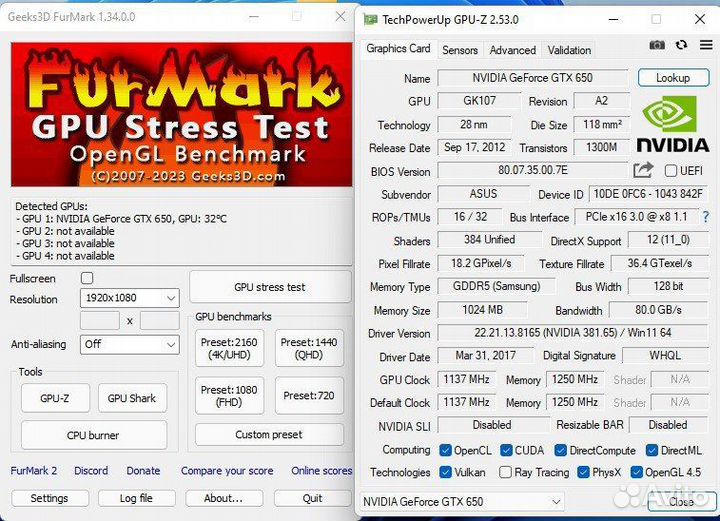This screenshot has width=720, height=521.
Task: Toggle the PhysX checkbox
Action: 583,472
